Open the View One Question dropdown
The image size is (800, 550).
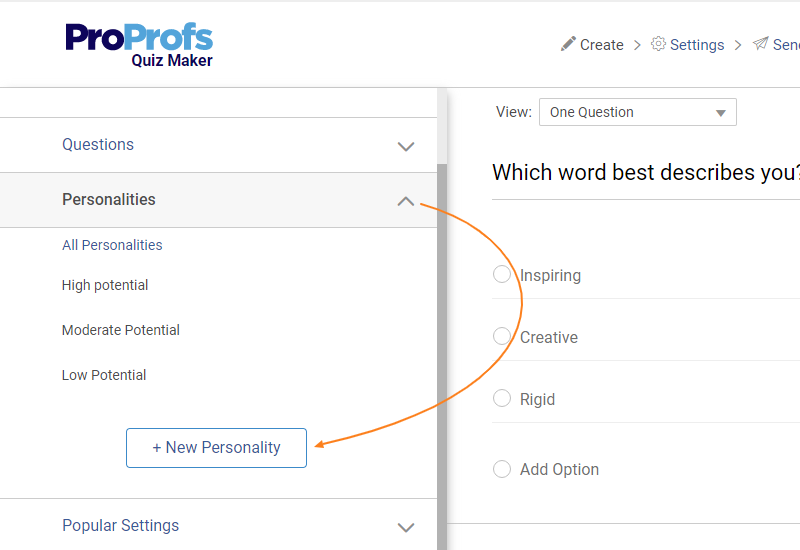(637, 112)
